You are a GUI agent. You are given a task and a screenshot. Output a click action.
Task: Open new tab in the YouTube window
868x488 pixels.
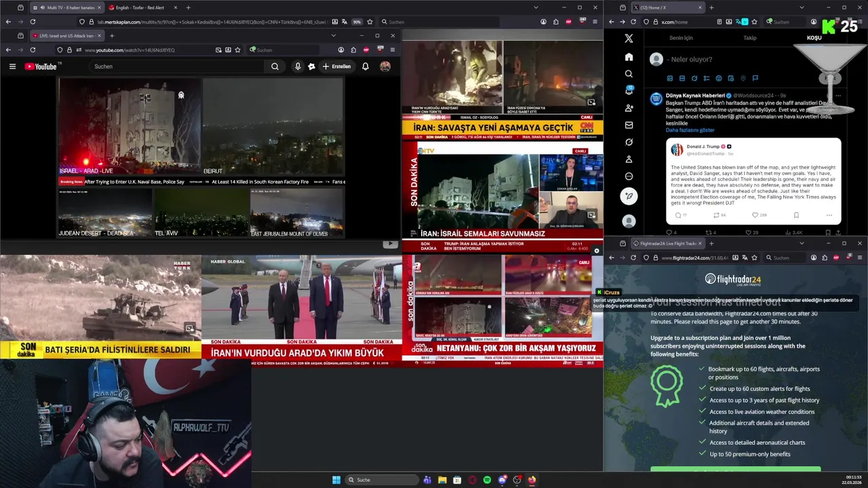click(x=112, y=35)
